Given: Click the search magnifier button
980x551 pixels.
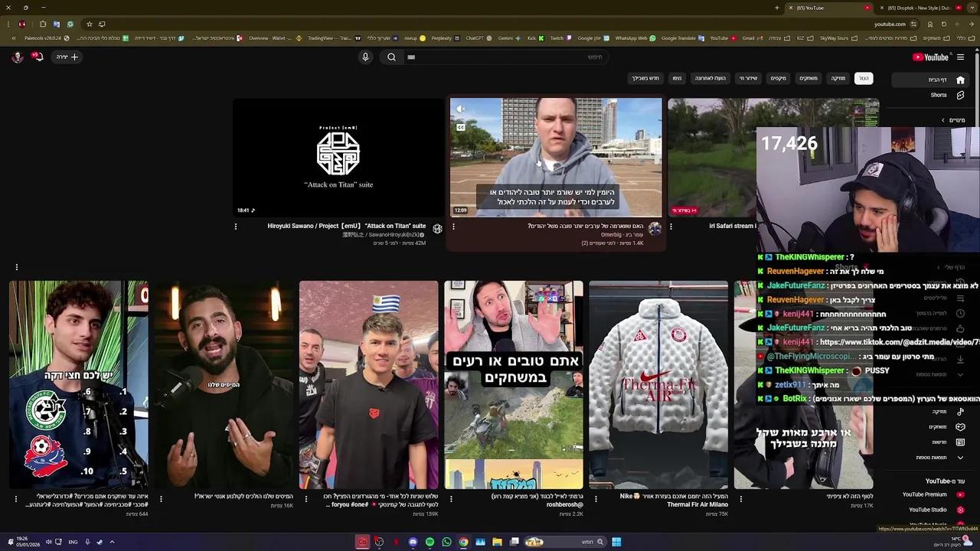Looking at the screenshot, I should 391,57.
